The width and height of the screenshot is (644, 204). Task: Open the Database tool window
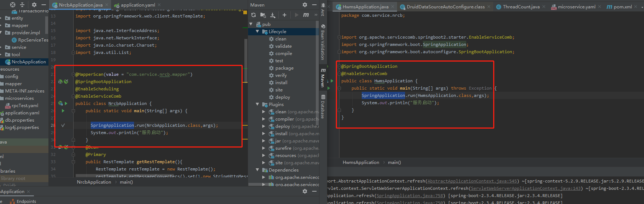(323, 107)
